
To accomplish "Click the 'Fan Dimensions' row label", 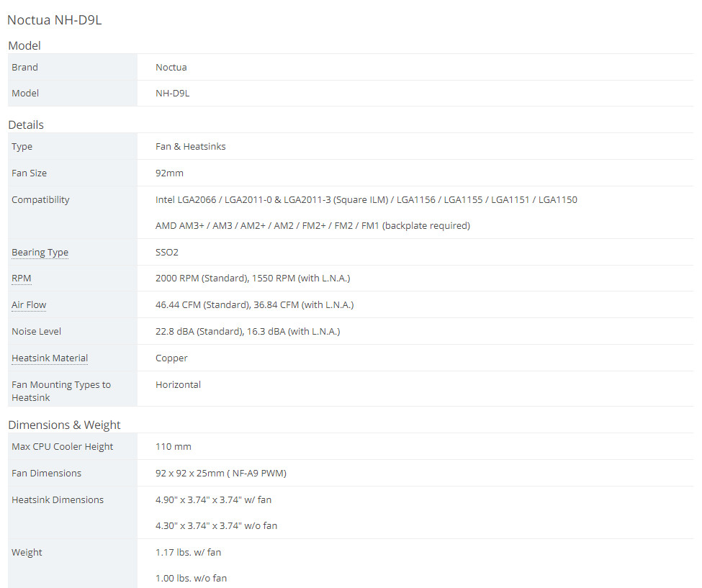I will (47, 474).
